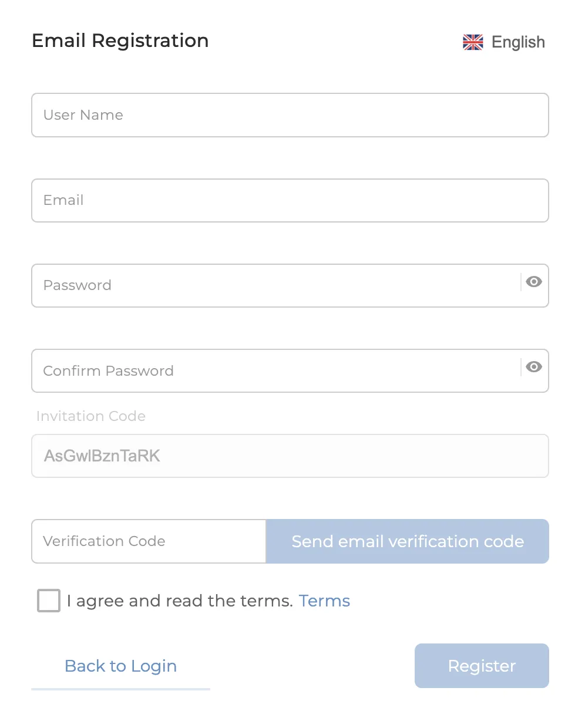Click into the Password field

276,286
